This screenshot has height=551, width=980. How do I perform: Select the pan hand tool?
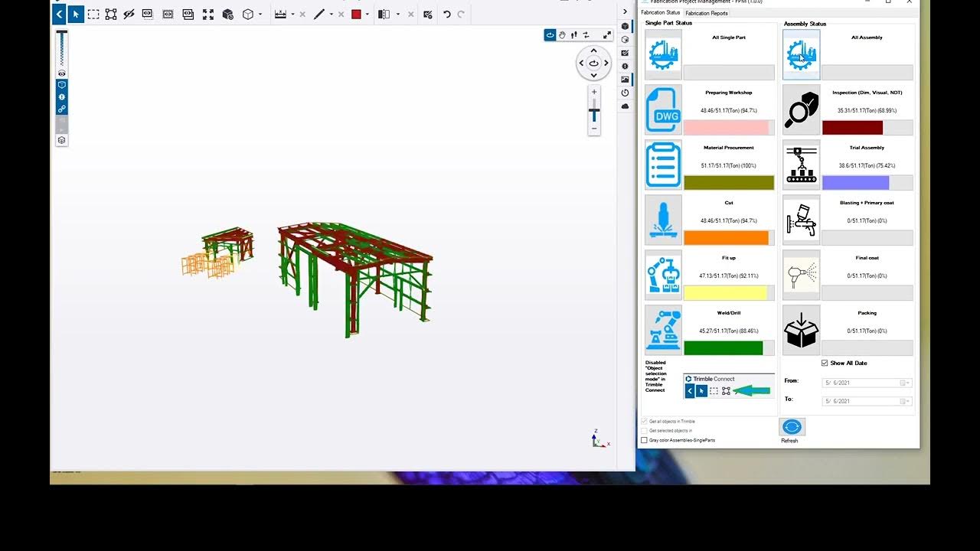562,34
